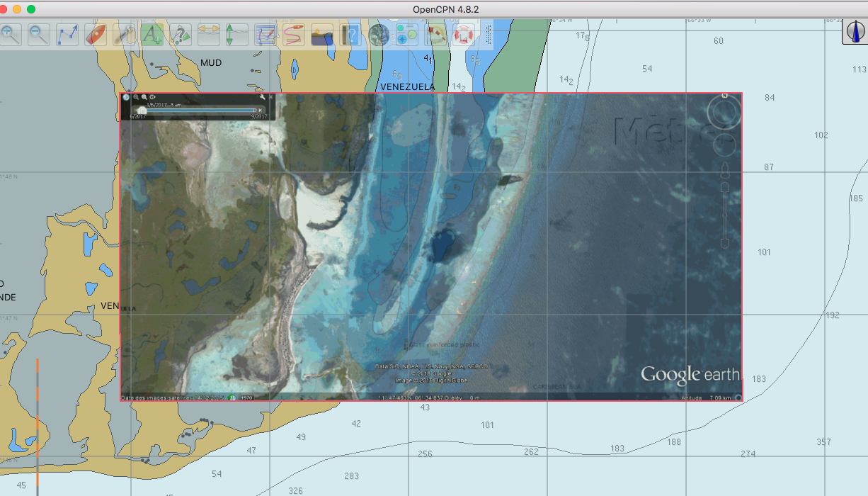This screenshot has width=868, height=496.
Task: Open the About OpenCPN help icon
Action: 350,35
